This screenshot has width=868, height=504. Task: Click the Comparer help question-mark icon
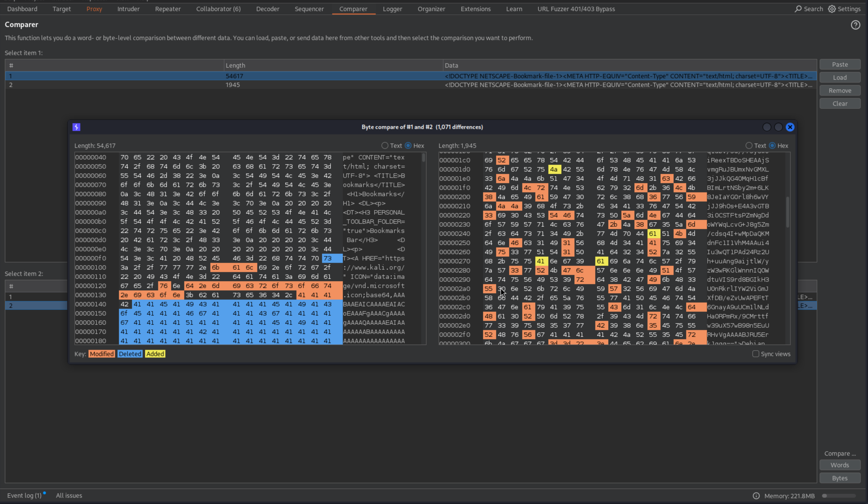pos(855,25)
